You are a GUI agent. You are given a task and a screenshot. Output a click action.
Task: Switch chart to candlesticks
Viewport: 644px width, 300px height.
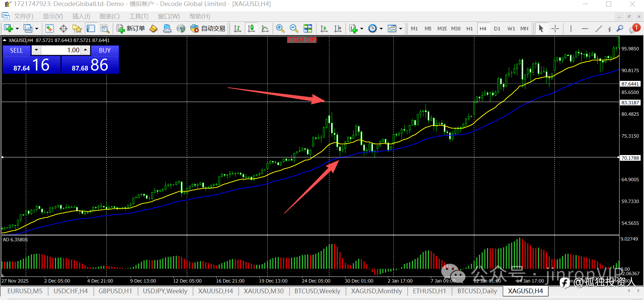click(x=251, y=29)
